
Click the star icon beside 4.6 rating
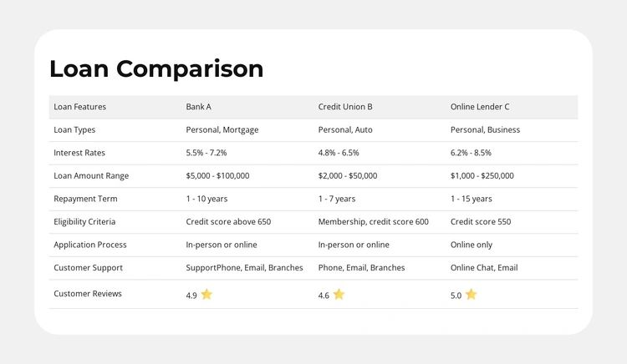tap(339, 294)
